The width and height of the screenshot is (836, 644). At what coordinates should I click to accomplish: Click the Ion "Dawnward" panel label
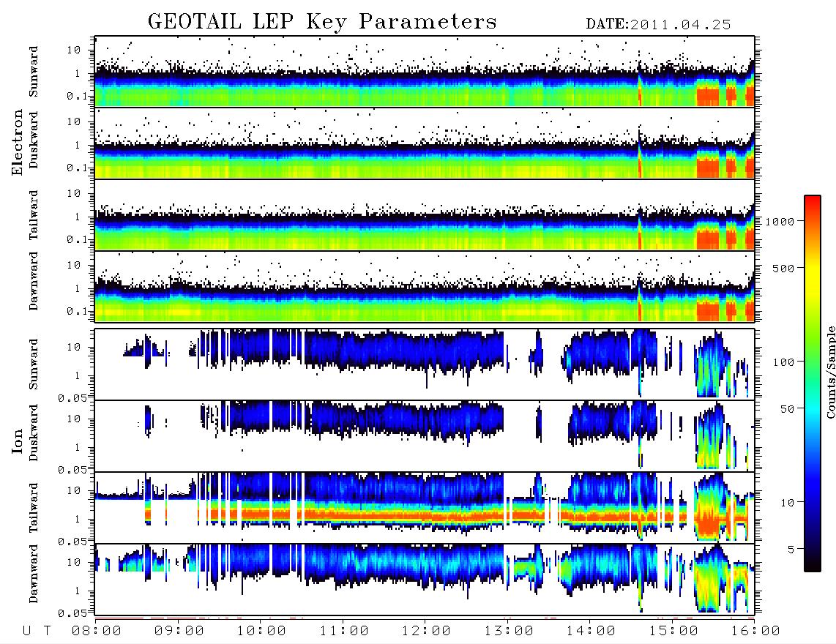(34, 574)
